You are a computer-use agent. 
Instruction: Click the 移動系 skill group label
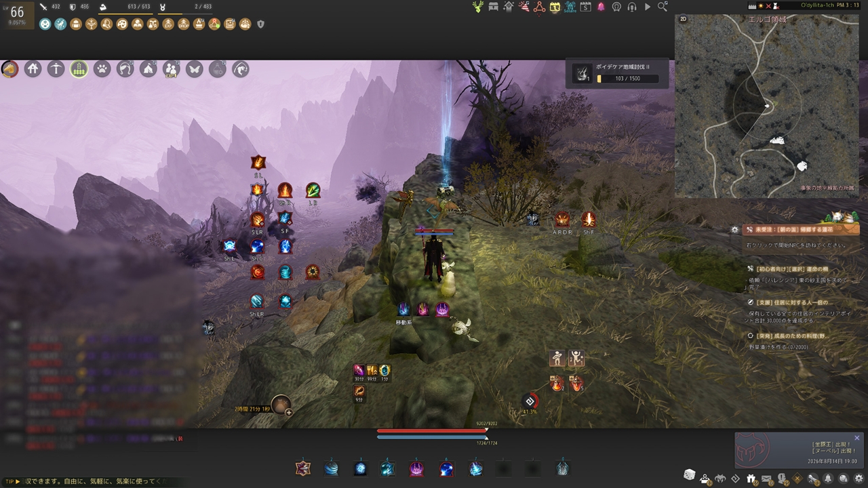point(404,322)
